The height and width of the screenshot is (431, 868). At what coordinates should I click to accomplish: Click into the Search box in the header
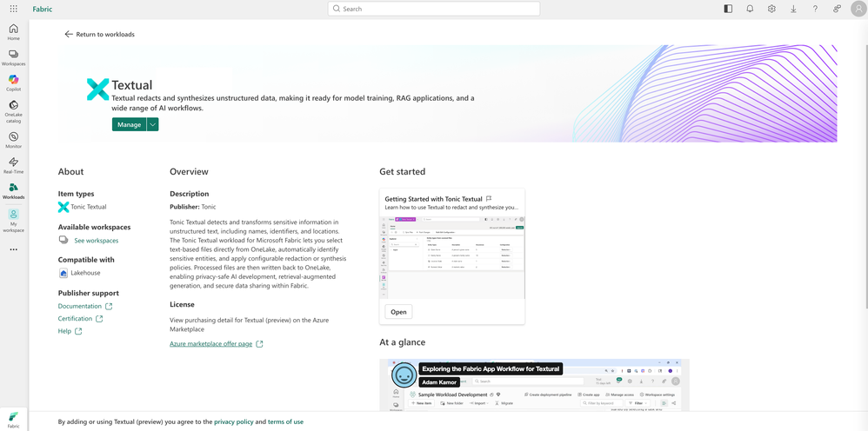pos(434,9)
